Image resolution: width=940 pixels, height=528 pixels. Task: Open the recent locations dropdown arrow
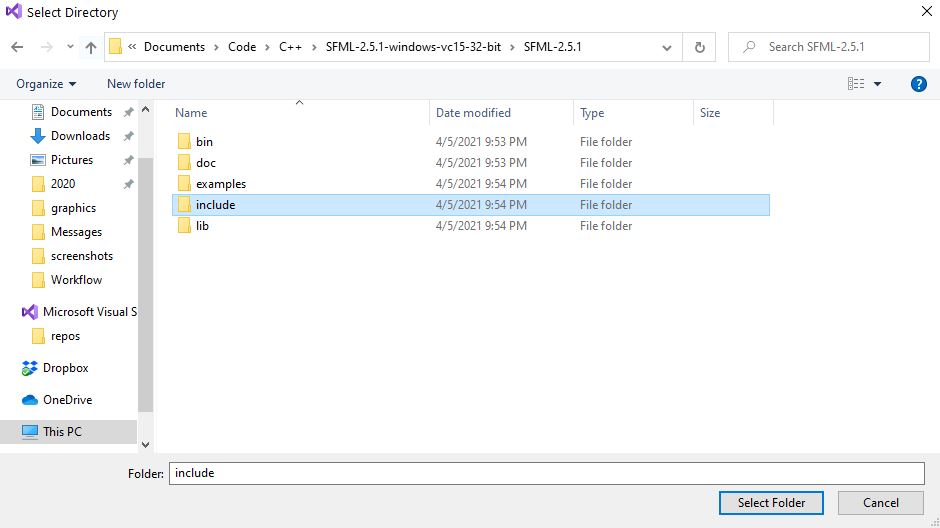coord(70,47)
